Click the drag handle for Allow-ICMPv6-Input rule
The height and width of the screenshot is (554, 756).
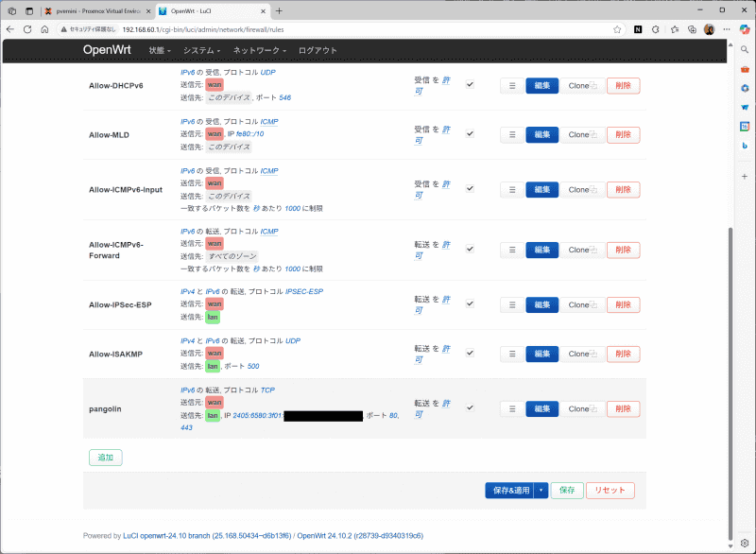click(x=512, y=190)
